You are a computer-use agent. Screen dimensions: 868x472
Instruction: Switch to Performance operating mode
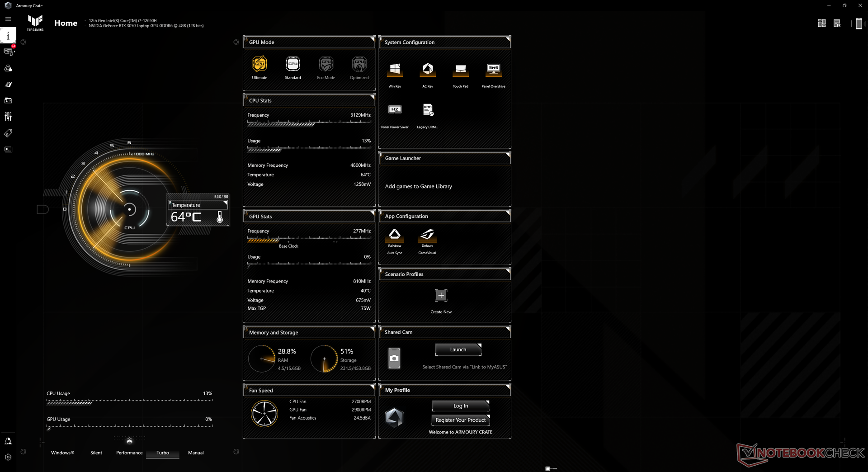coord(129,453)
